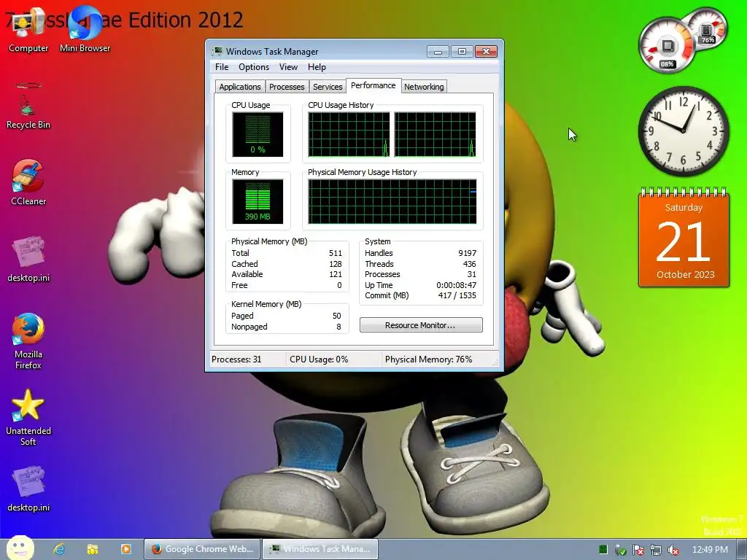The image size is (747, 560).
Task: Click the Commit value 417 / 1535
Action: (x=457, y=296)
